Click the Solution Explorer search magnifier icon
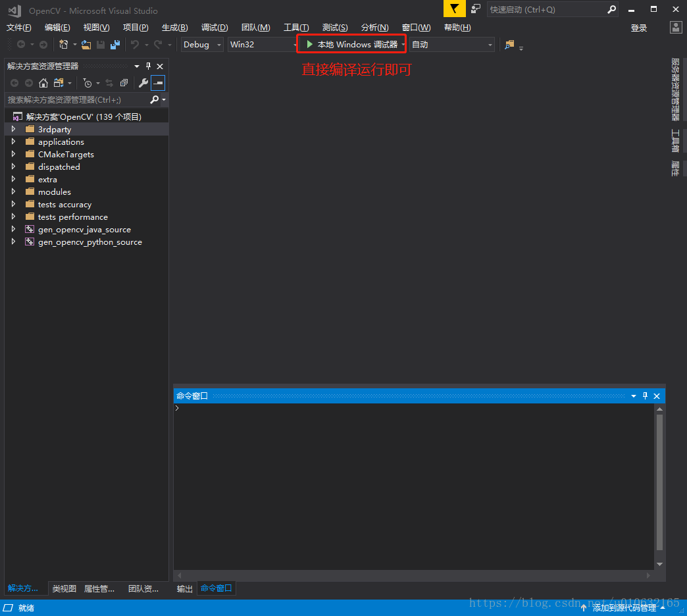This screenshot has width=687, height=616. [x=154, y=100]
